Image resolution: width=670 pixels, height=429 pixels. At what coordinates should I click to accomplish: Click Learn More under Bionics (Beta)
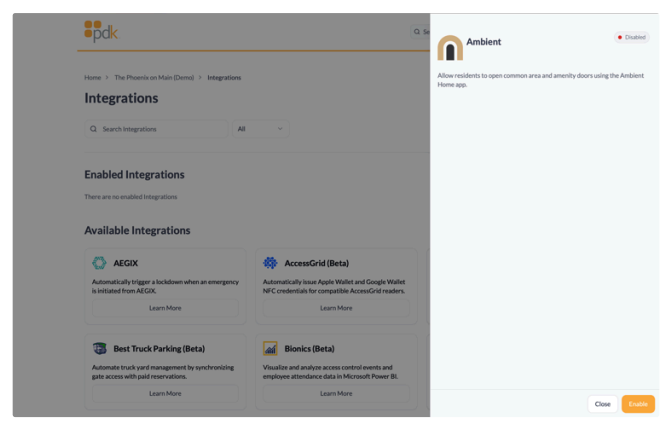click(336, 393)
